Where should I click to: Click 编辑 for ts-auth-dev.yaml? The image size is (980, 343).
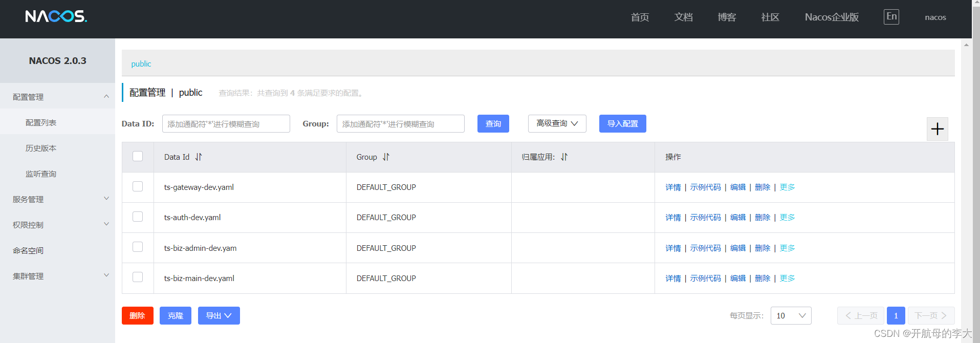coord(737,218)
